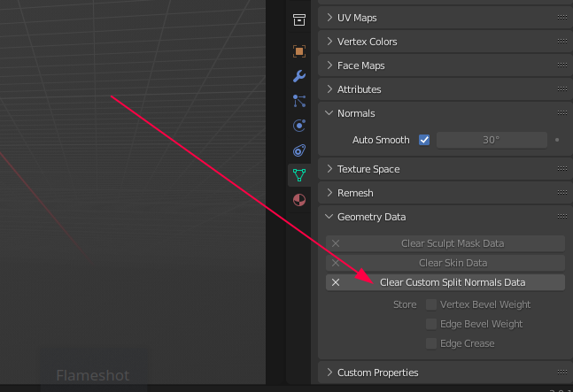
Task: Click the X icon on Clear Sculpt Mask Data
Action: coord(336,243)
